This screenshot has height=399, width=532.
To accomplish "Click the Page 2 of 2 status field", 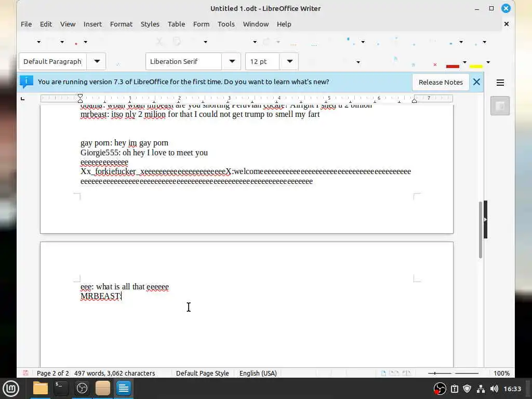I will pyautogui.click(x=52, y=373).
